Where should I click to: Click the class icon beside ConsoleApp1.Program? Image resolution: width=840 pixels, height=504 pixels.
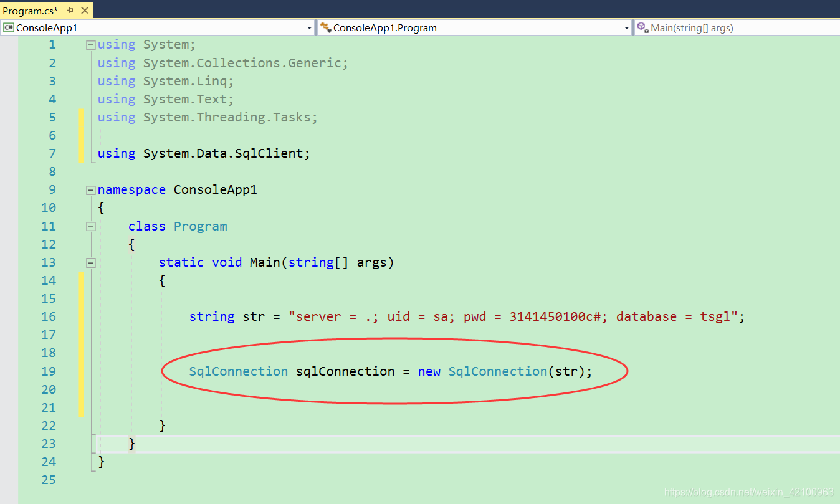click(325, 27)
